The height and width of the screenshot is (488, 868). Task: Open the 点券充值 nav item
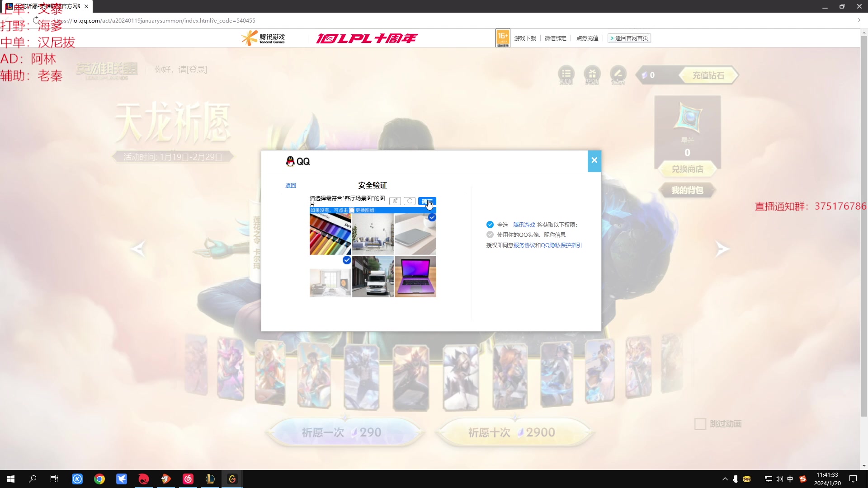(x=587, y=38)
